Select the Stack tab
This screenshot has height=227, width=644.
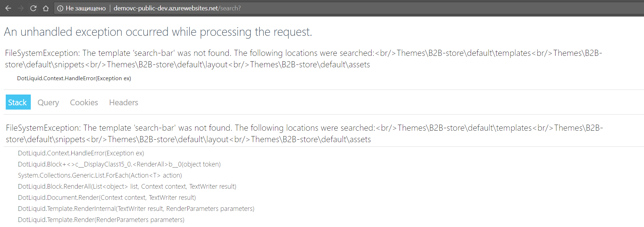18,102
